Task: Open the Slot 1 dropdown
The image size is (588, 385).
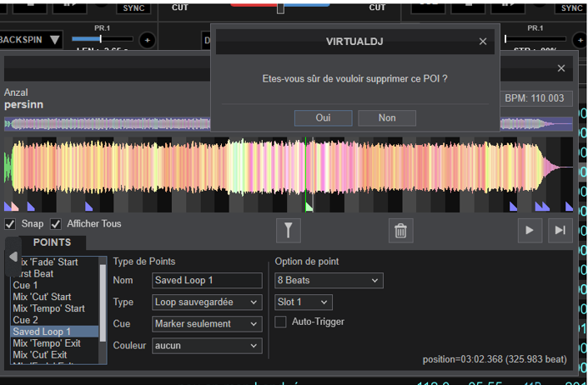Action: [304, 302]
